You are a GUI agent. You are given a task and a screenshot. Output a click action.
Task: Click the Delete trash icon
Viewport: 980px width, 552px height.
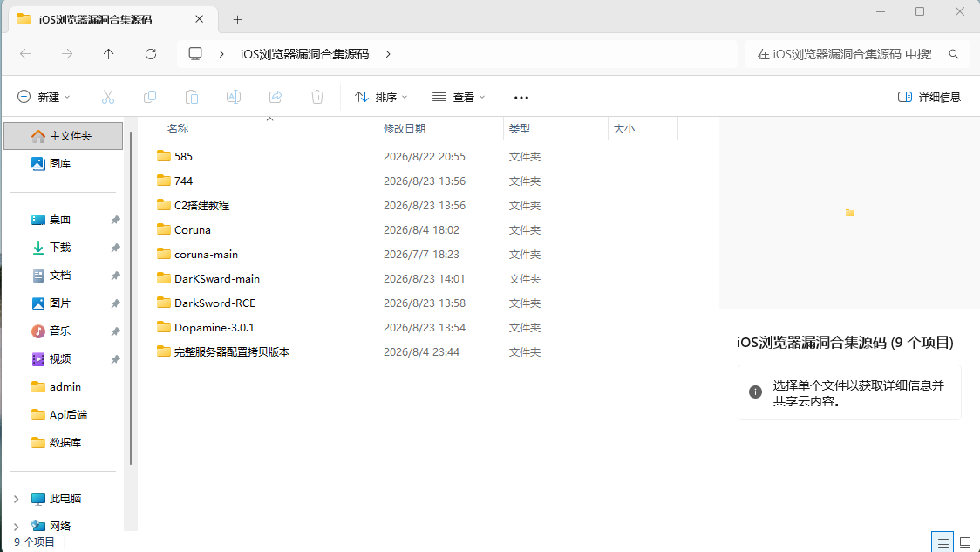[x=317, y=97]
